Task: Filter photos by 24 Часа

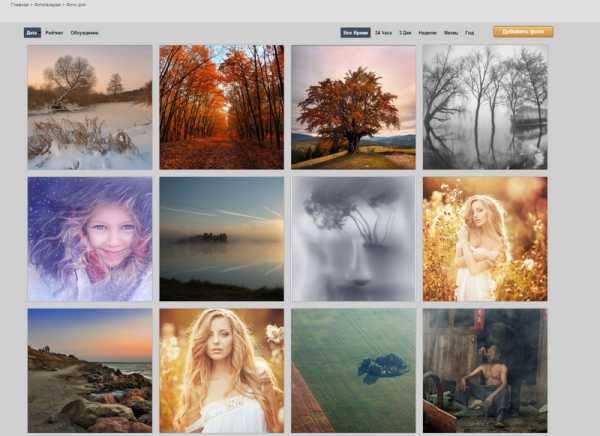Action: [383, 33]
